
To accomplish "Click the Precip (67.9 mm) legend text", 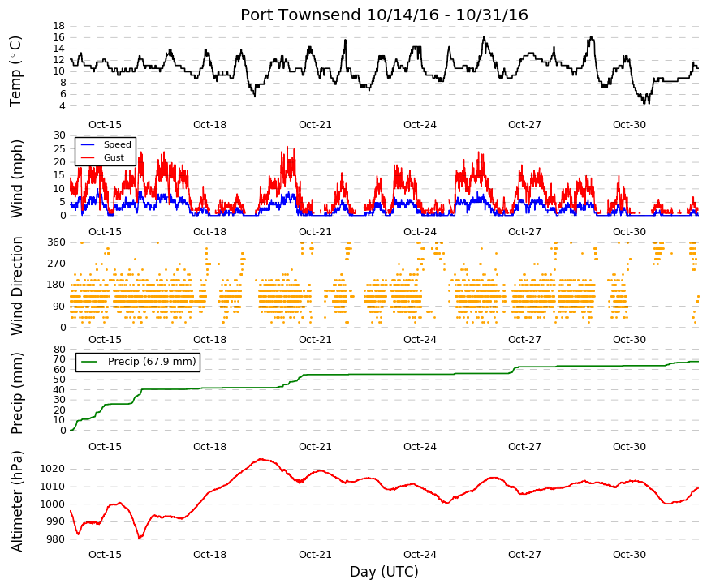I will [x=152, y=362].
